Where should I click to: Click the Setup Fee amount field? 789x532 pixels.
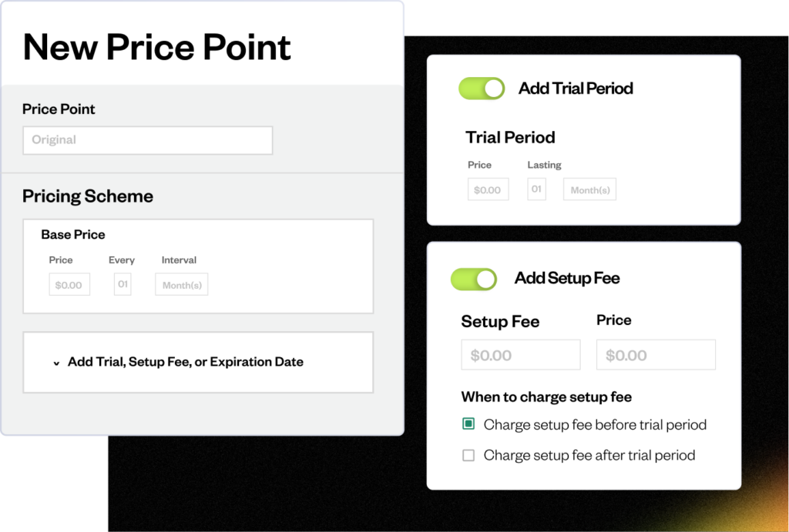[x=520, y=355]
